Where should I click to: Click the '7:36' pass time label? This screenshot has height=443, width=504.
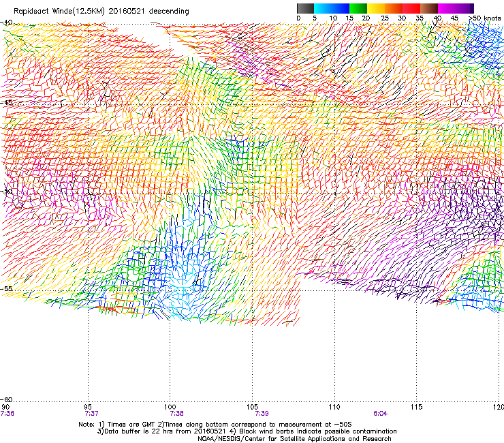tap(7, 414)
